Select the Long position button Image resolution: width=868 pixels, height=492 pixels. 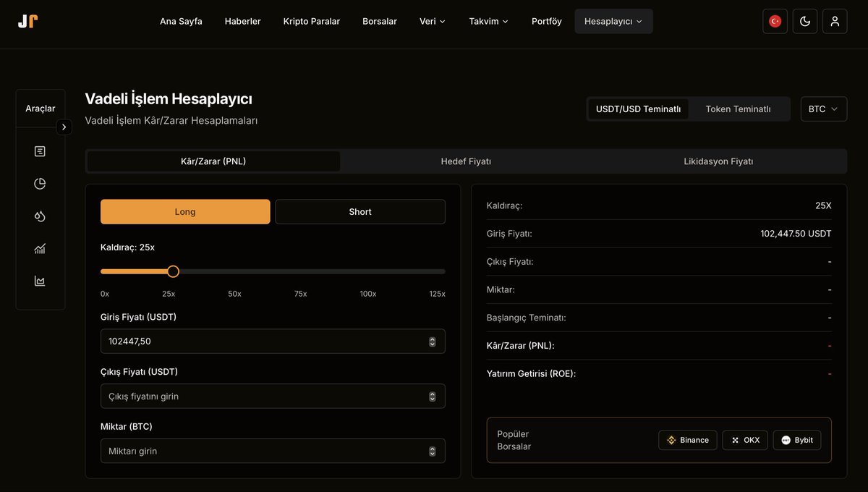coord(185,212)
